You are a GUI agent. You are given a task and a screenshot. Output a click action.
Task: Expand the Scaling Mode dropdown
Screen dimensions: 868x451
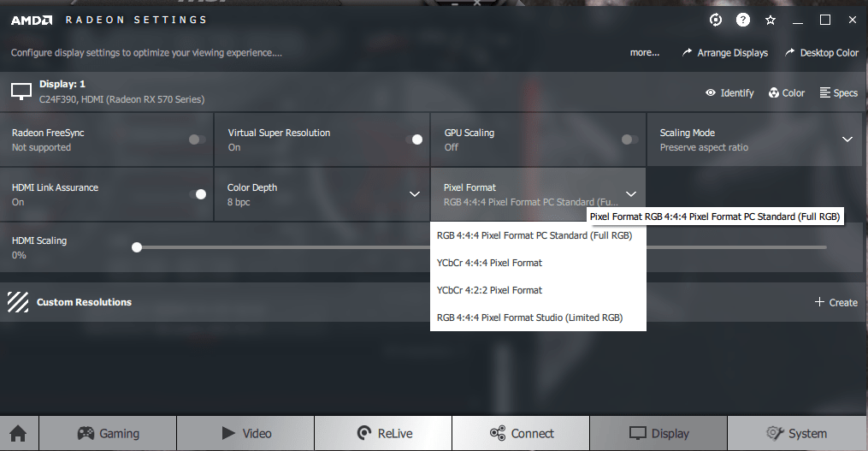click(x=847, y=139)
